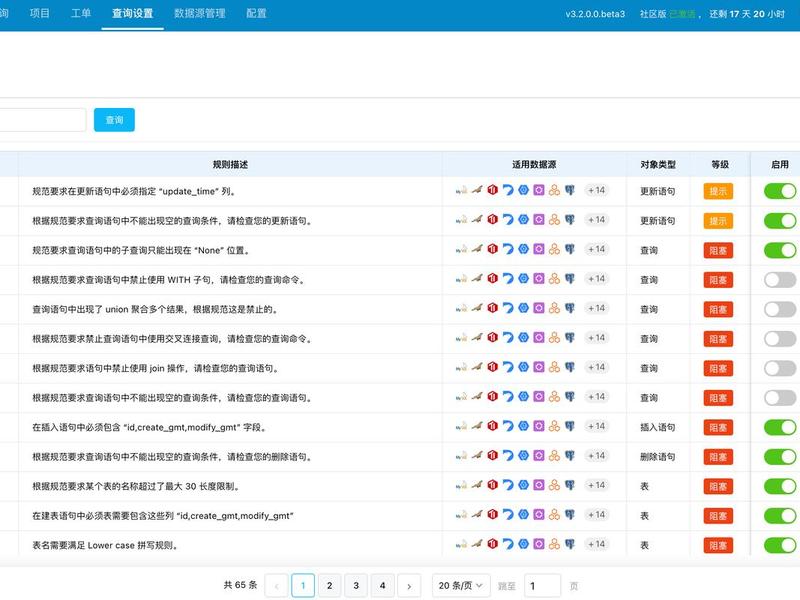Switch to the 项目 tab
Viewport: 800px width, 600px height.
point(40,13)
